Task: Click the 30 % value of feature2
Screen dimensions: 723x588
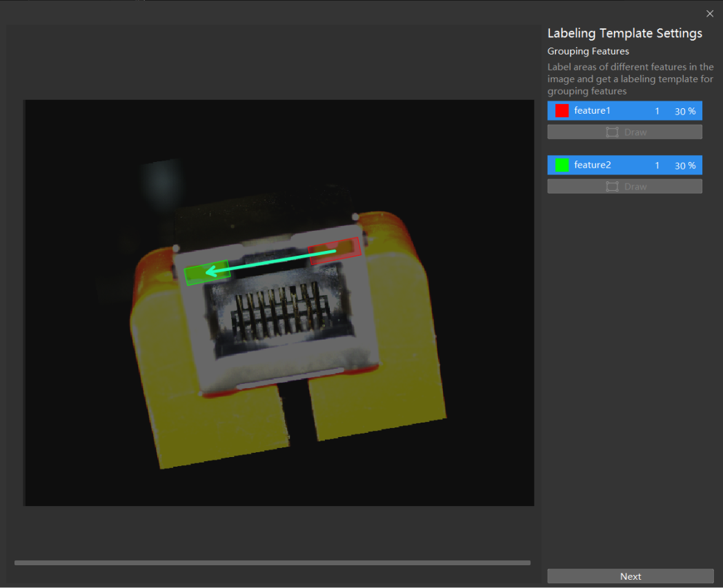Action: (x=685, y=165)
